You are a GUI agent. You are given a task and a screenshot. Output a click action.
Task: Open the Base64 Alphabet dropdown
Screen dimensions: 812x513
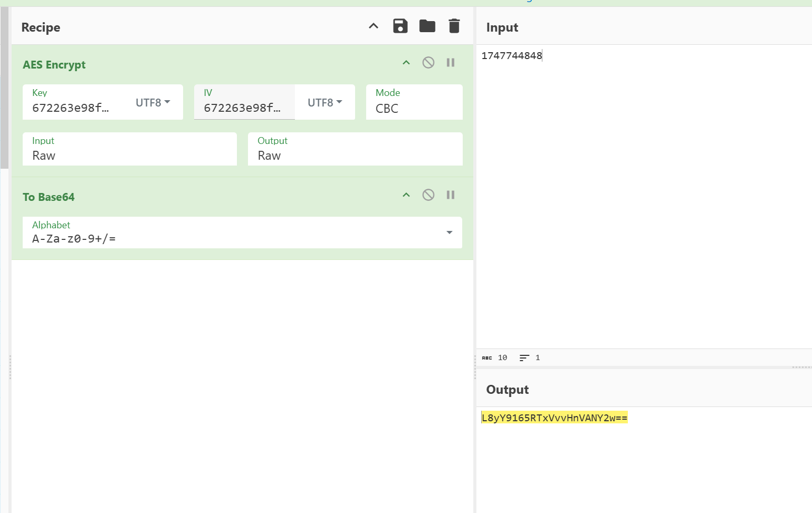[449, 233]
